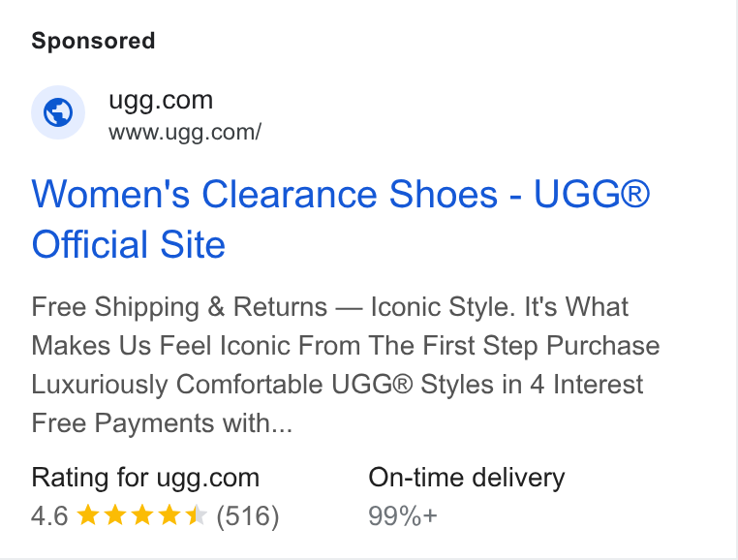The width and height of the screenshot is (738, 560).
Task: Click the www.ugg.com/ display URL
Action: pos(185,133)
